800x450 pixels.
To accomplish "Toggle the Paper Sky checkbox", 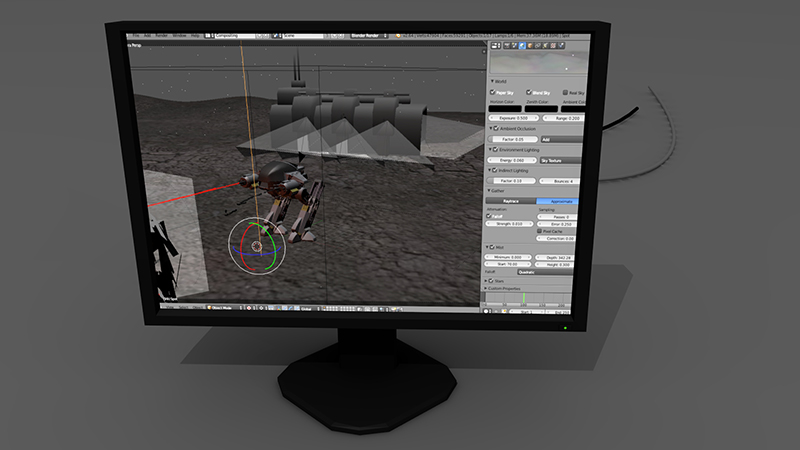I will click(x=493, y=92).
